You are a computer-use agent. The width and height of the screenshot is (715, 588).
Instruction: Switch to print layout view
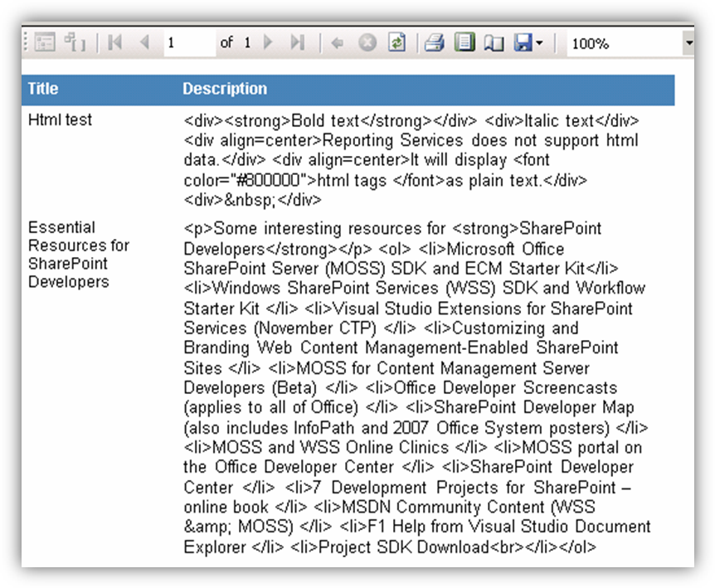465,43
